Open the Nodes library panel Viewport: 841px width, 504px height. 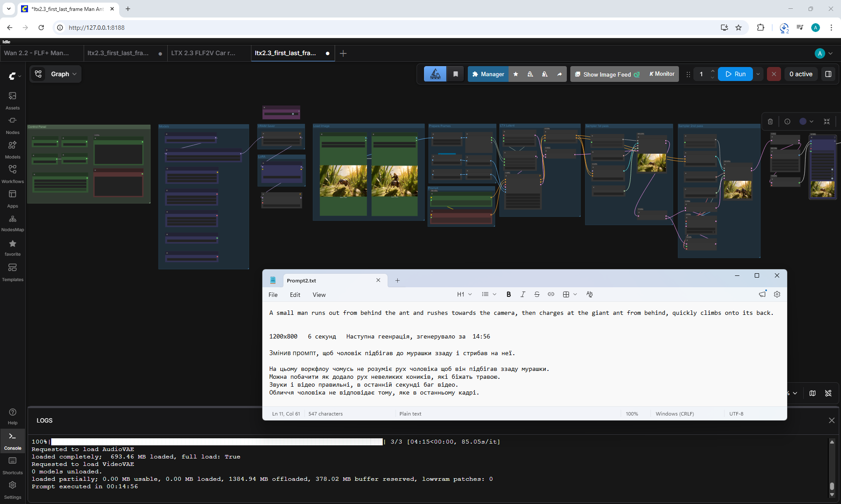(12, 125)
